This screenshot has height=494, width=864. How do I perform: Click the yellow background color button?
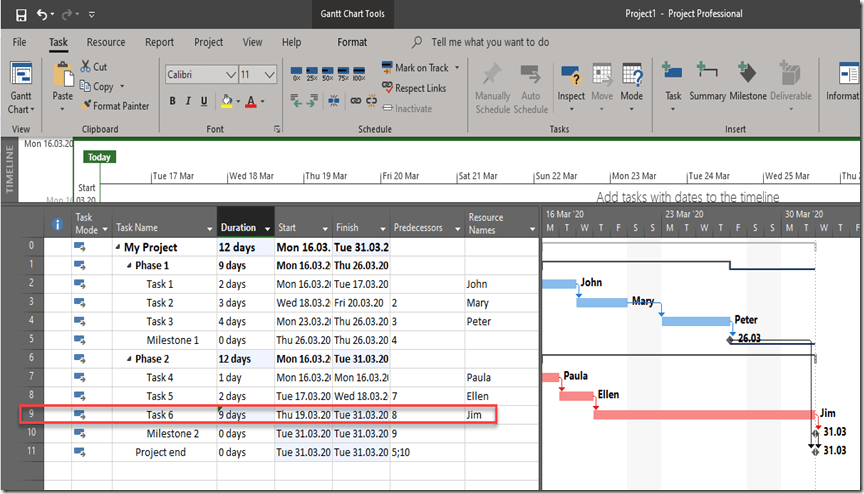[x=226, y=101]
